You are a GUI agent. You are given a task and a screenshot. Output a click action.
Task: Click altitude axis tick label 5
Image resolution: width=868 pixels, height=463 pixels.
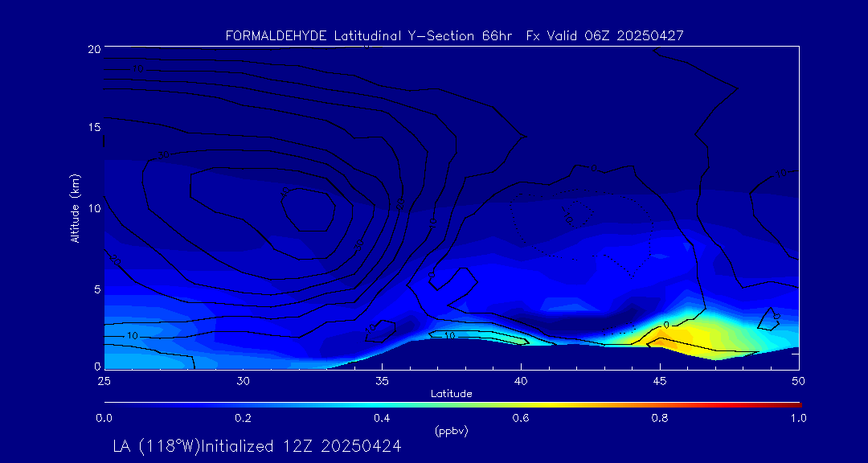click(x=97, y=289)
